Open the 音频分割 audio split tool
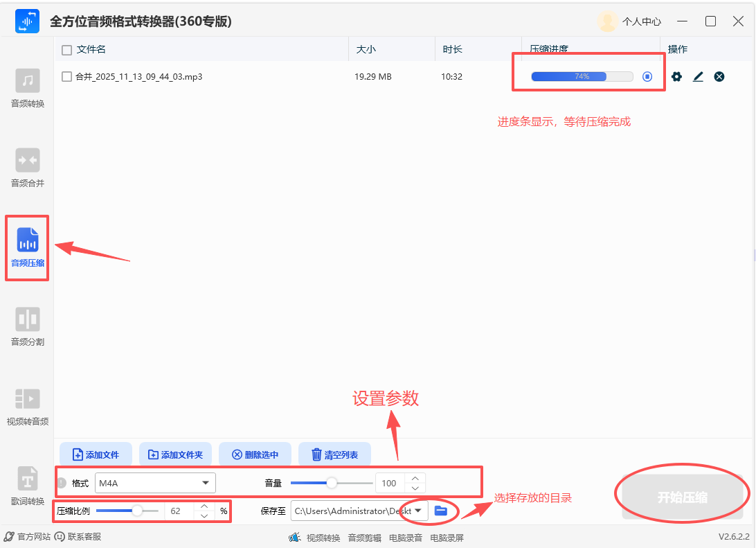756x548 pixels. click(x=28, y=326)
